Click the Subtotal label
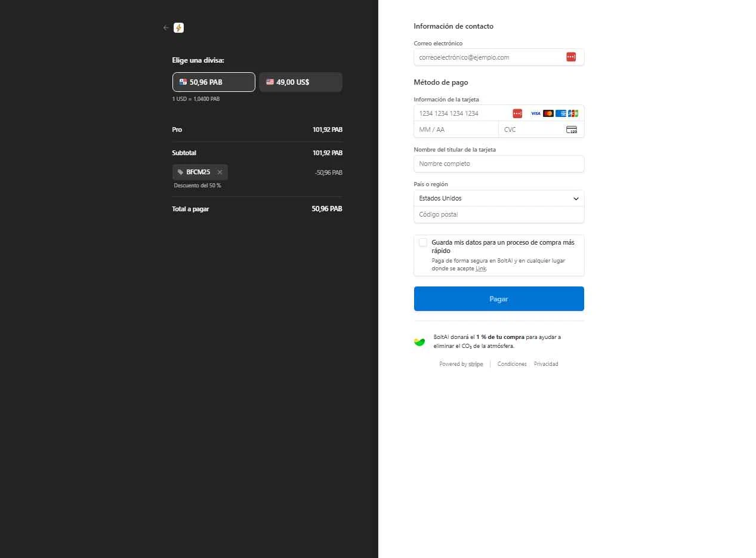The image size is (756, 558). [184, 153]
